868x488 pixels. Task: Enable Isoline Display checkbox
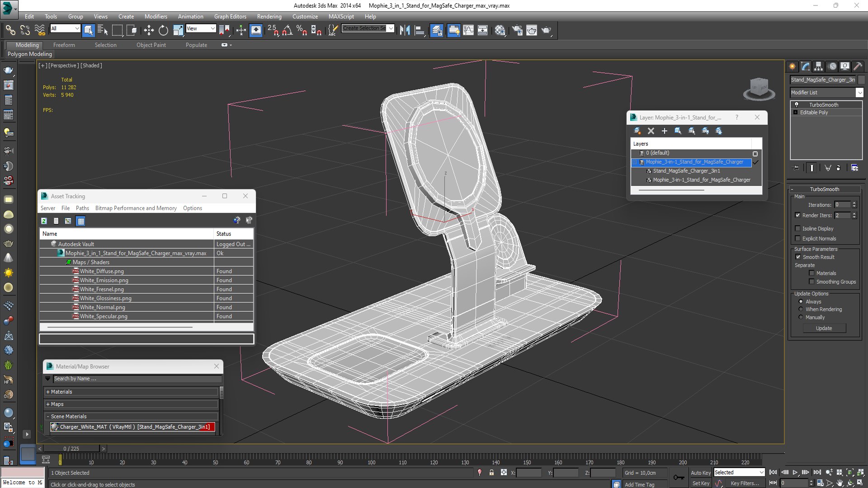click(797, 229)
